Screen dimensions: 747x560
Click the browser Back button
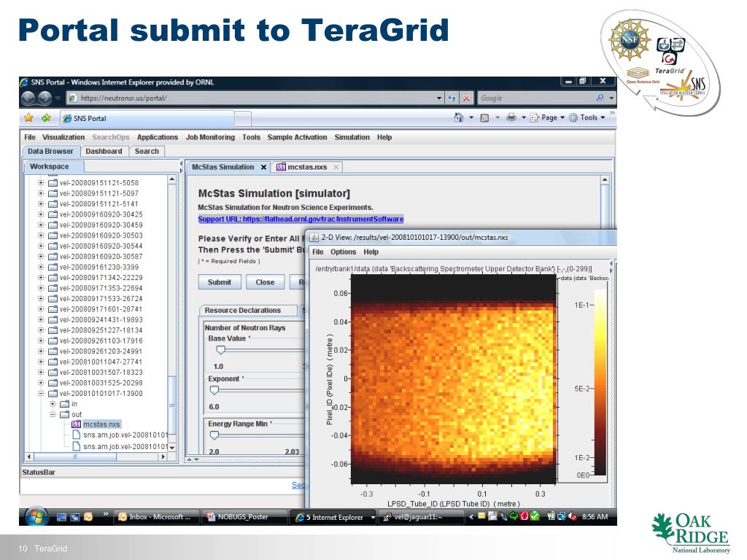28,98
